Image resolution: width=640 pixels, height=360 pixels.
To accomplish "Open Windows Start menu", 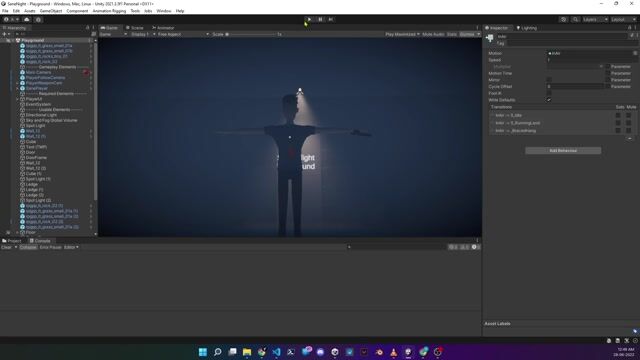I will [x=203, y=352].
